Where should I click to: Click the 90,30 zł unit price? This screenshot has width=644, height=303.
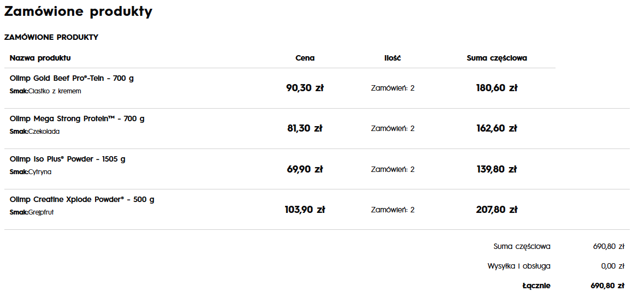coord(305,88)
